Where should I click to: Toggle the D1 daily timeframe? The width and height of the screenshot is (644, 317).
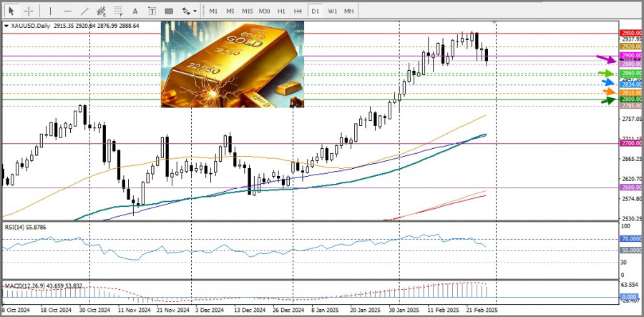[x=315, y=11]
